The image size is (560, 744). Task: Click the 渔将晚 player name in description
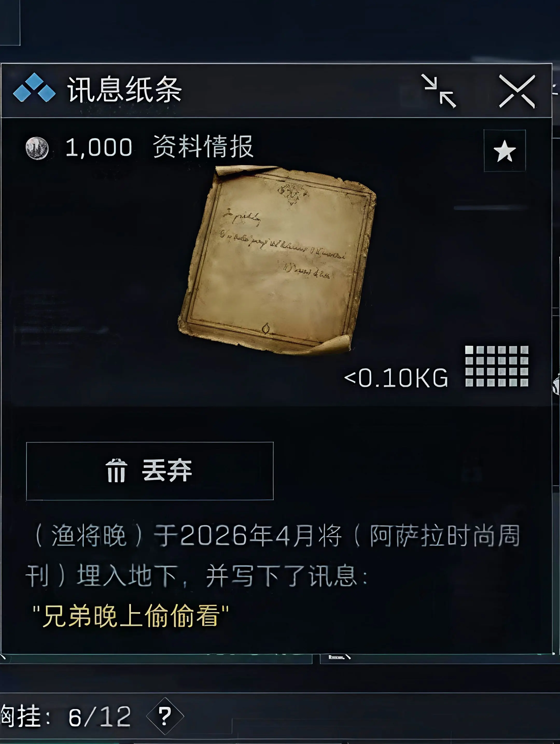pos(89,536)
